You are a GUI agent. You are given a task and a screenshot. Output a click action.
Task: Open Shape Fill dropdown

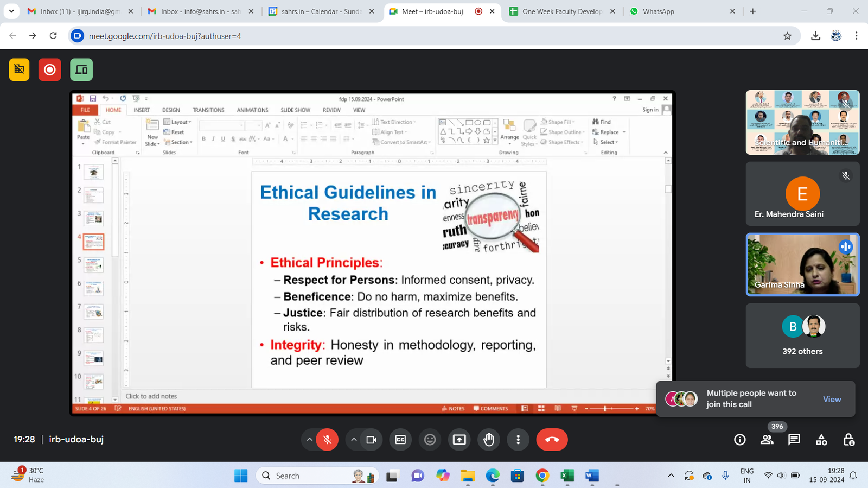pyautogui.click(x=558, y=122)
